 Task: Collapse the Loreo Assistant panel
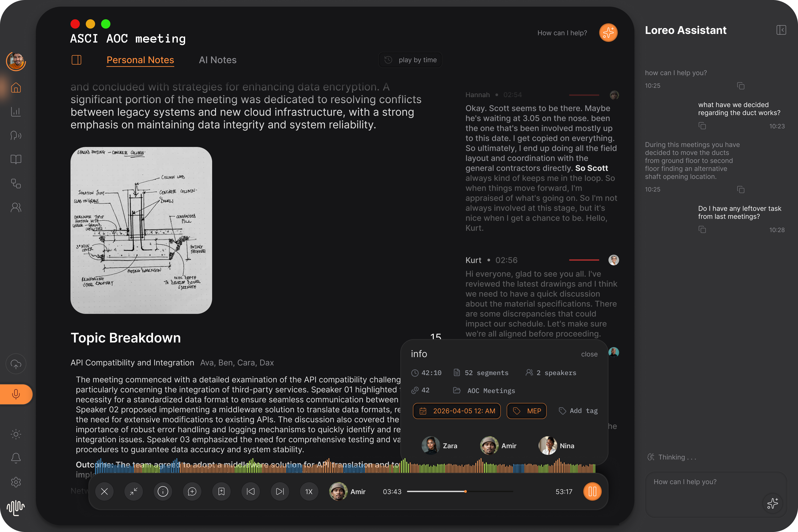(781, 30)
